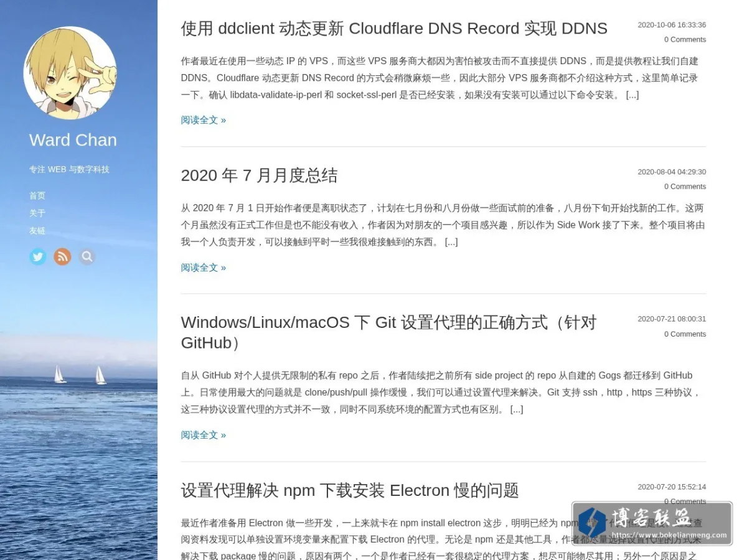This screenshot has height=560, width=747.
Task: Open the Twitter profile icon
Action: pyautogui.click(x=38, y=256)
